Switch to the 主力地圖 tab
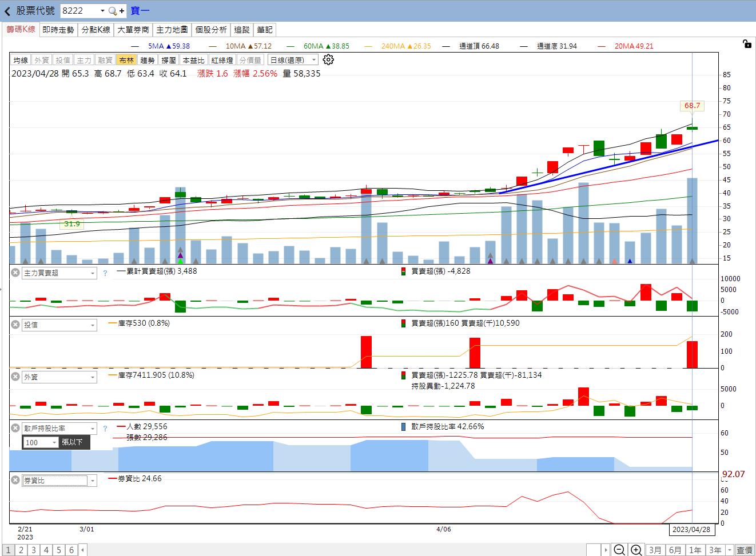The height and width of the screenshot is (556, 756). pos(172,30)
